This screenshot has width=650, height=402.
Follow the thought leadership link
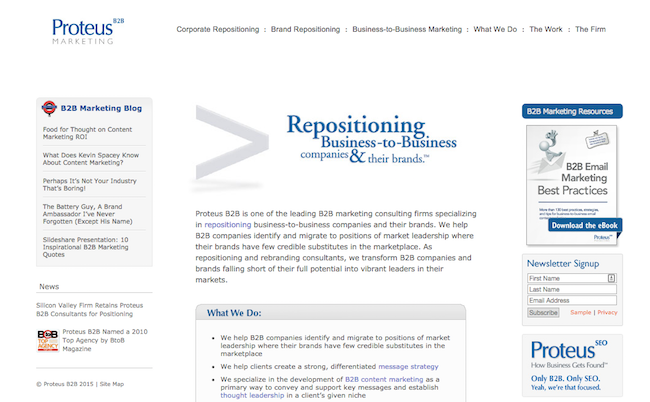click(252, 395)
